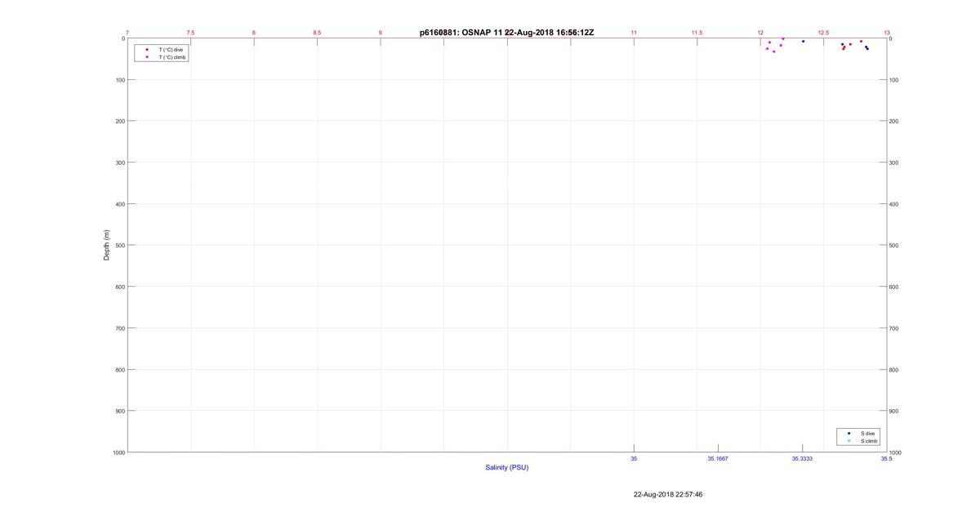Pick the red marker of T dive legend
This screenshot has width=980, height=508.
tap(147, 50)
